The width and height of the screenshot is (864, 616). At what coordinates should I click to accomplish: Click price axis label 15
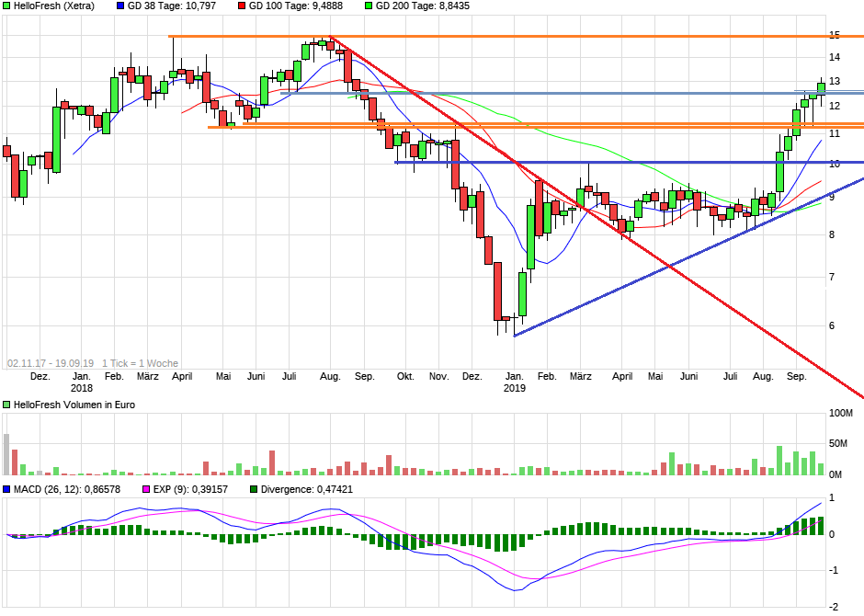click(x=835, y=35)
